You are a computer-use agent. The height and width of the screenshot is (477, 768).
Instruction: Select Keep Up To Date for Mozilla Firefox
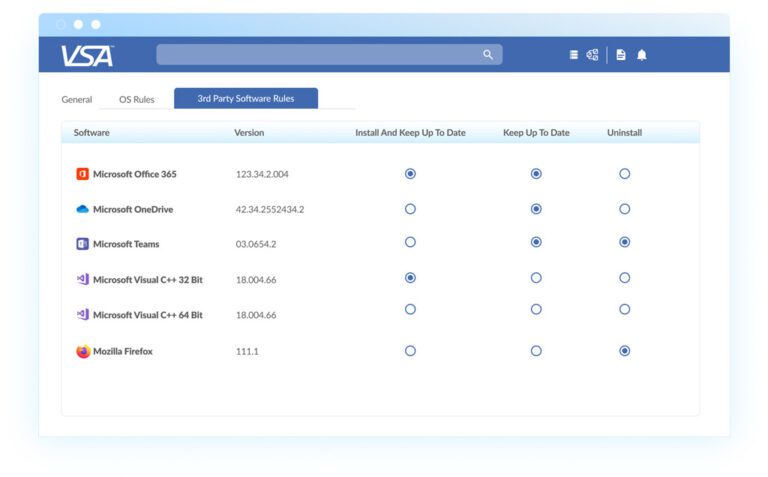tap(536, 351)
